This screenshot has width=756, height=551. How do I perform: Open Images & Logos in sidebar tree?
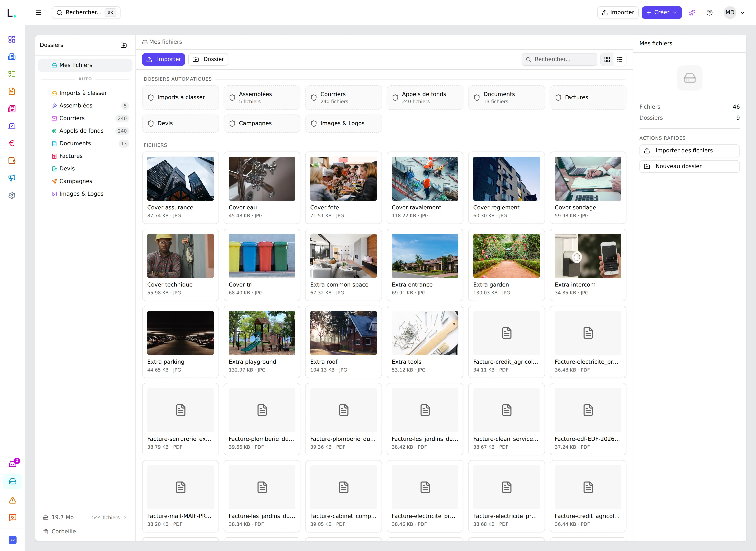(x=85, y=194)
